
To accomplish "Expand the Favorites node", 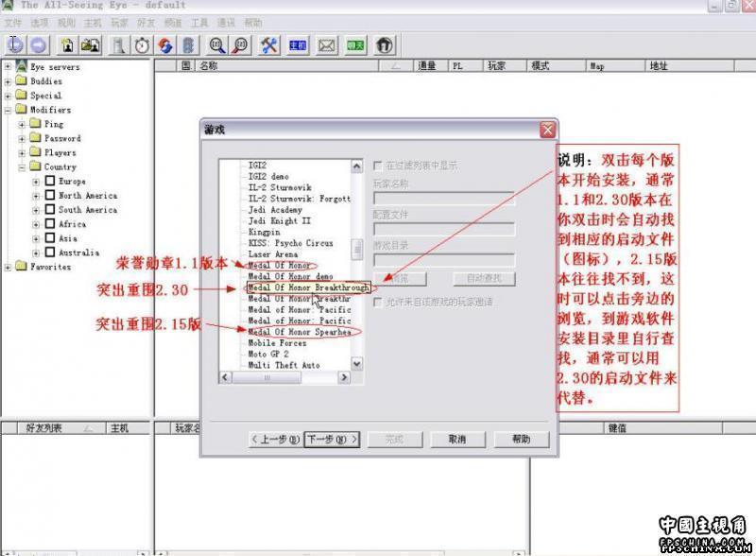I will 8,267.
